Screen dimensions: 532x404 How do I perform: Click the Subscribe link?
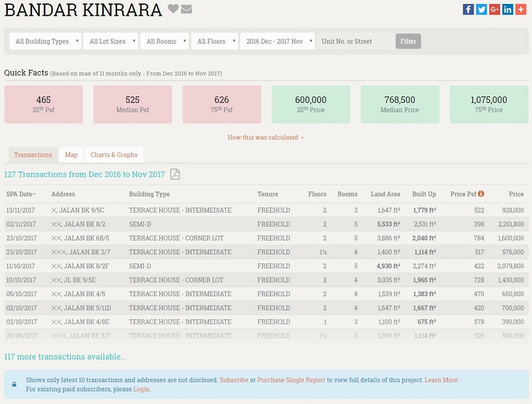point(234,379)
